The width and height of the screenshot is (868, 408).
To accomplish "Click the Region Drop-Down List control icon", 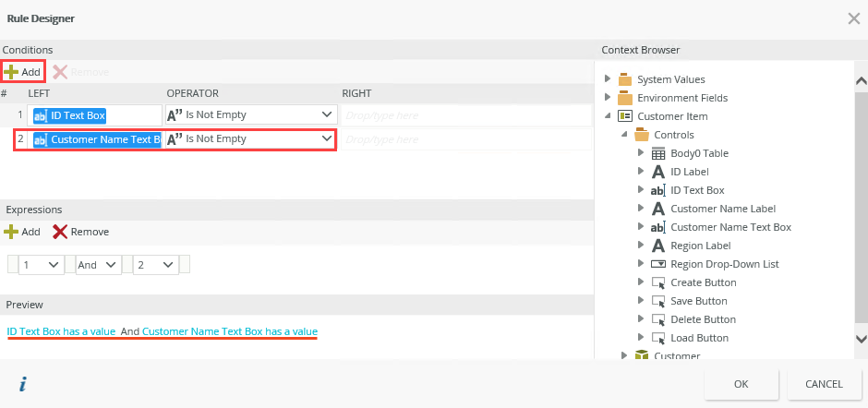I will (x=658, y=264).
